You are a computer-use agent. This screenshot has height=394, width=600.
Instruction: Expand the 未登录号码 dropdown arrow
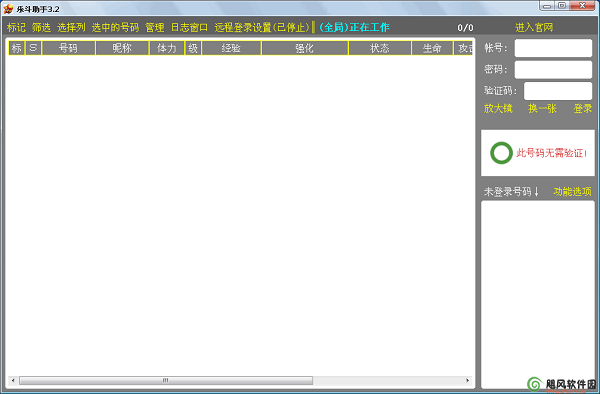click(x=536, y=192)
